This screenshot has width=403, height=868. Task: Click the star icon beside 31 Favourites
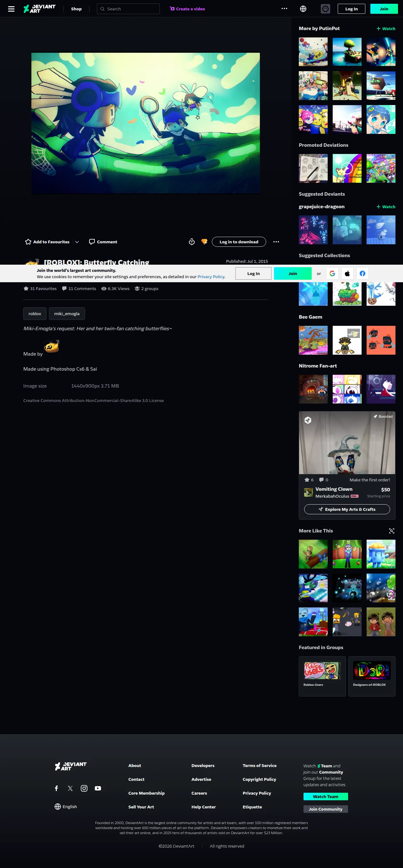coord(26,288)
